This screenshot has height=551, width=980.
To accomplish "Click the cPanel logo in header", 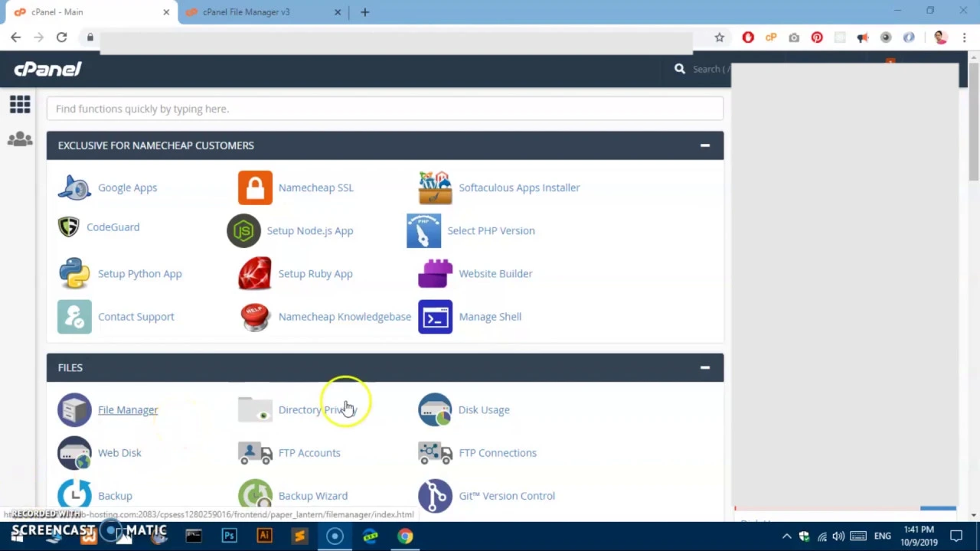I will [47, 69].
